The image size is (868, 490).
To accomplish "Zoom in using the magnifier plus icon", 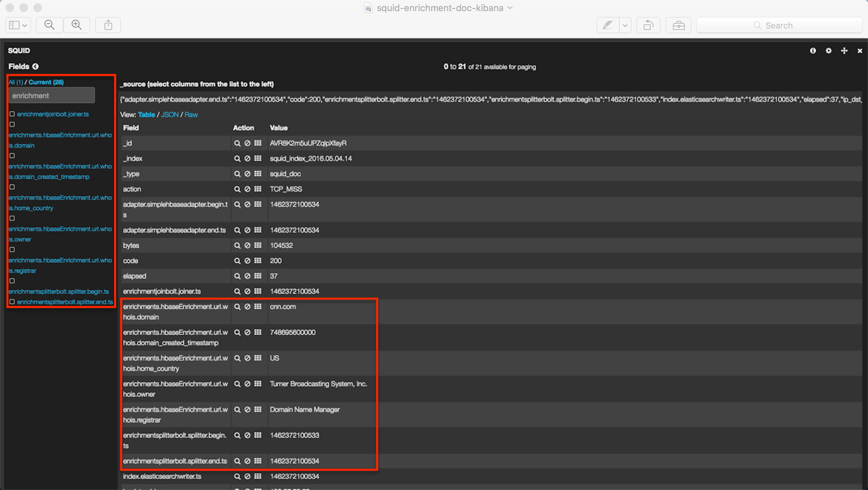I will 77,25.
